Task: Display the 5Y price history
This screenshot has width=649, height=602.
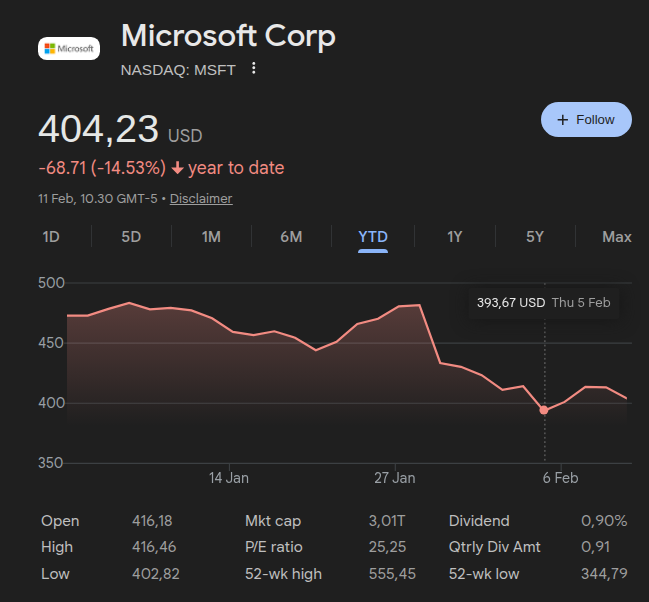Action: point(535,237)
